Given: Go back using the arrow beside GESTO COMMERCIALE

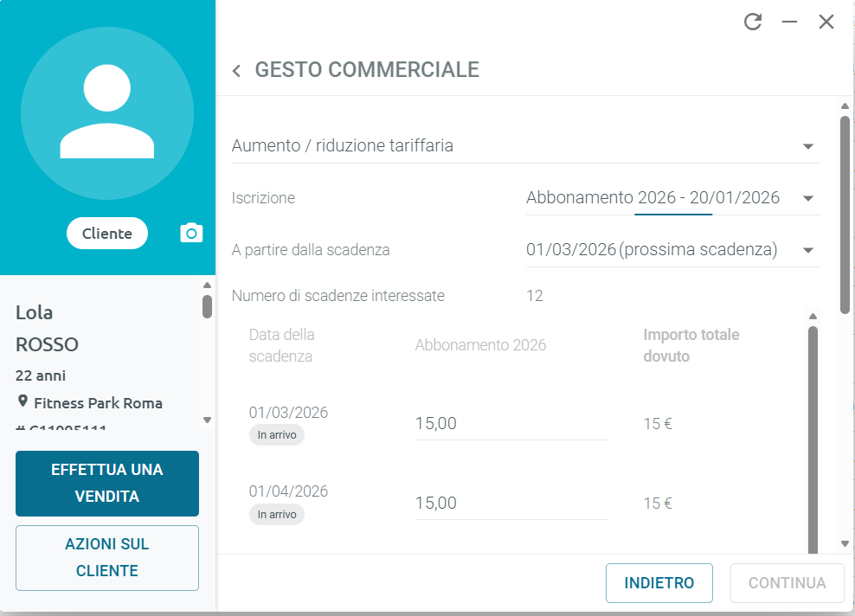Looking at the screenshot, I should tap(236, 70).
